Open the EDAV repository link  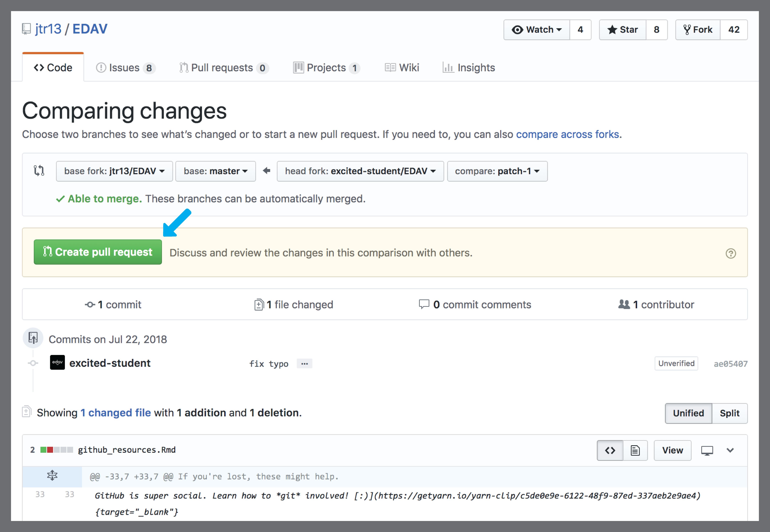(x=90, y=29)
